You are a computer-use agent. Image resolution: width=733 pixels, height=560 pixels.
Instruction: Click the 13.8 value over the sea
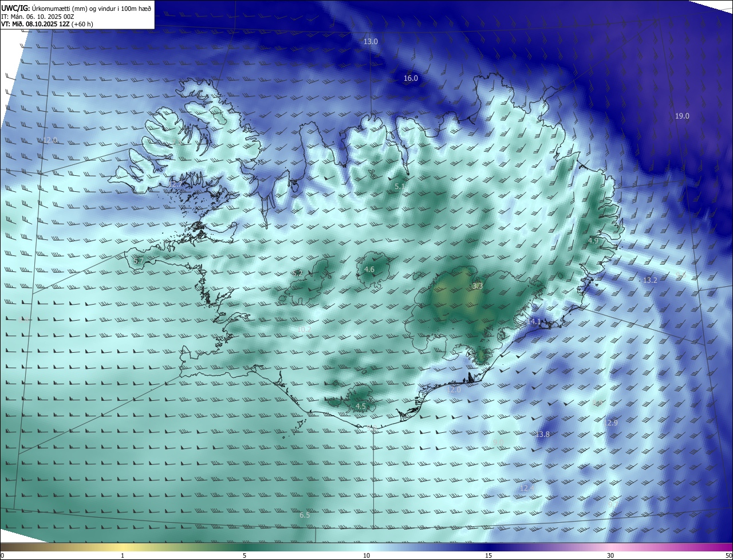(x=543, y=435)
